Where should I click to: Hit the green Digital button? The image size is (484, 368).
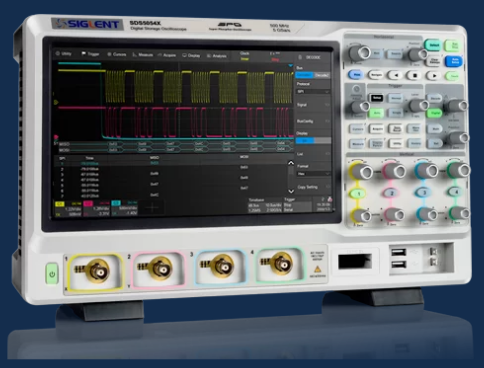tap(435, 113)
